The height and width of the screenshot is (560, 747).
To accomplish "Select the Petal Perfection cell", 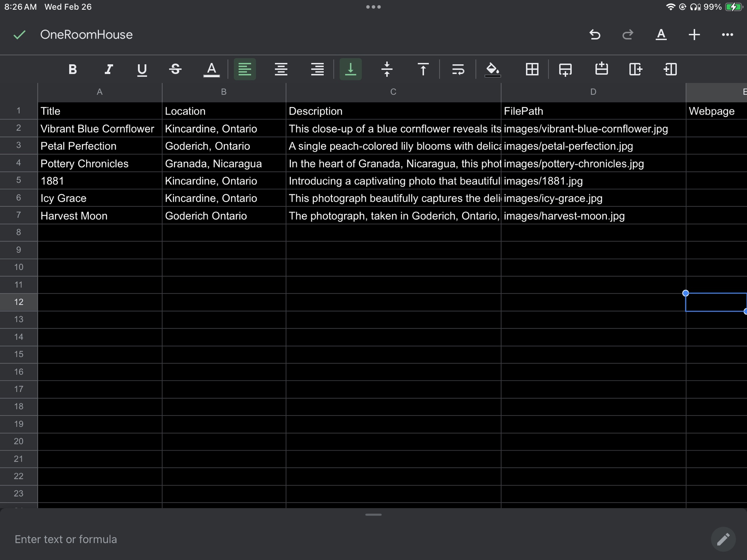I will [100, 146].
